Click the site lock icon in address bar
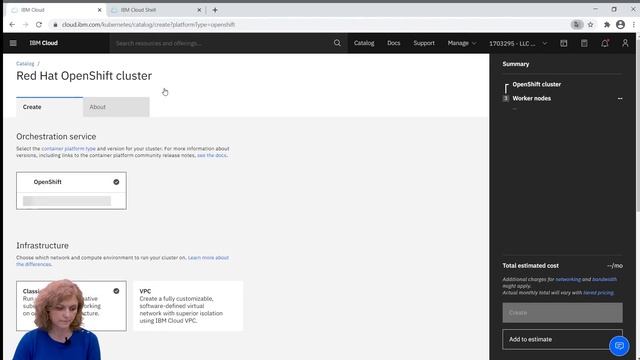The height and width of the screenshot is (360, 640). coord(55,24)
